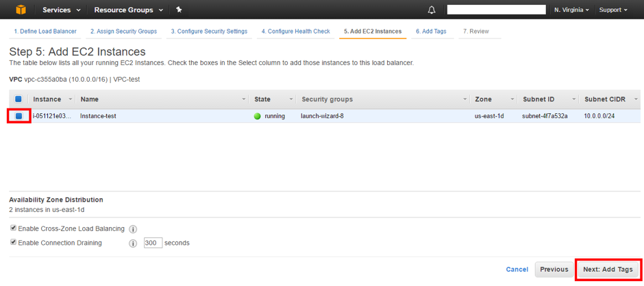Click the pin shortcut icon in navbar
This screenshot has width=644, height=286.
pos(179,10)
